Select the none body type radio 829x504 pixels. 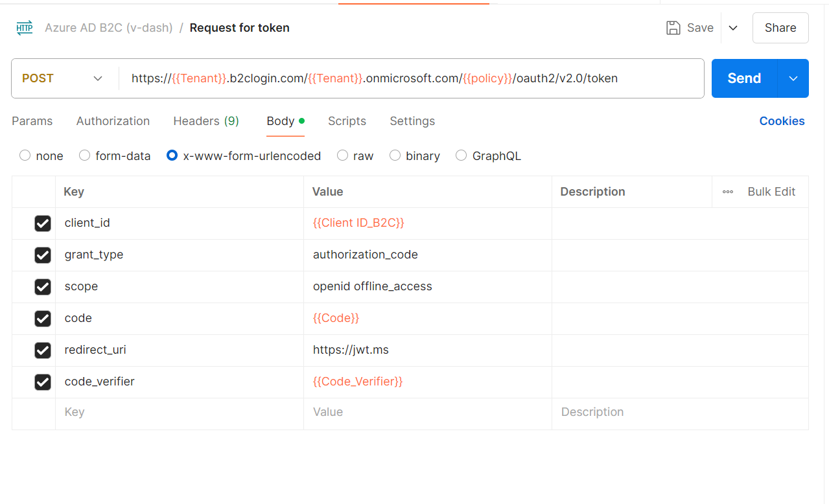click(25, 155)
